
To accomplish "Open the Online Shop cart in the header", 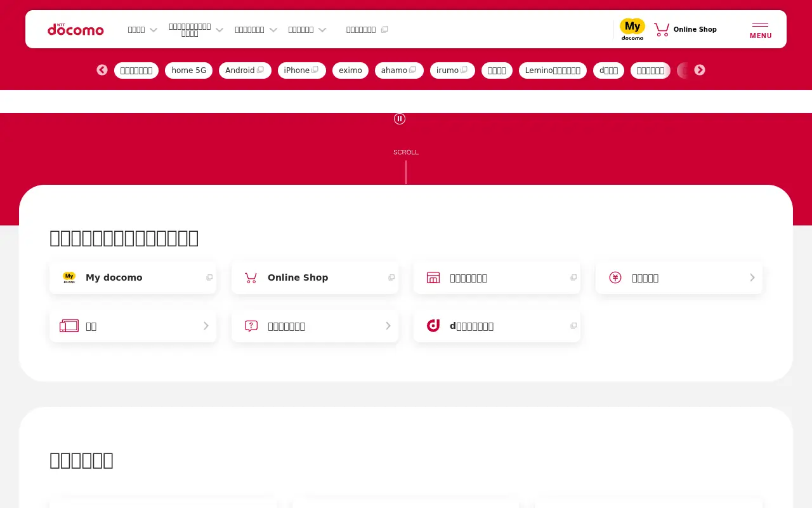I will tap(686, 29).
